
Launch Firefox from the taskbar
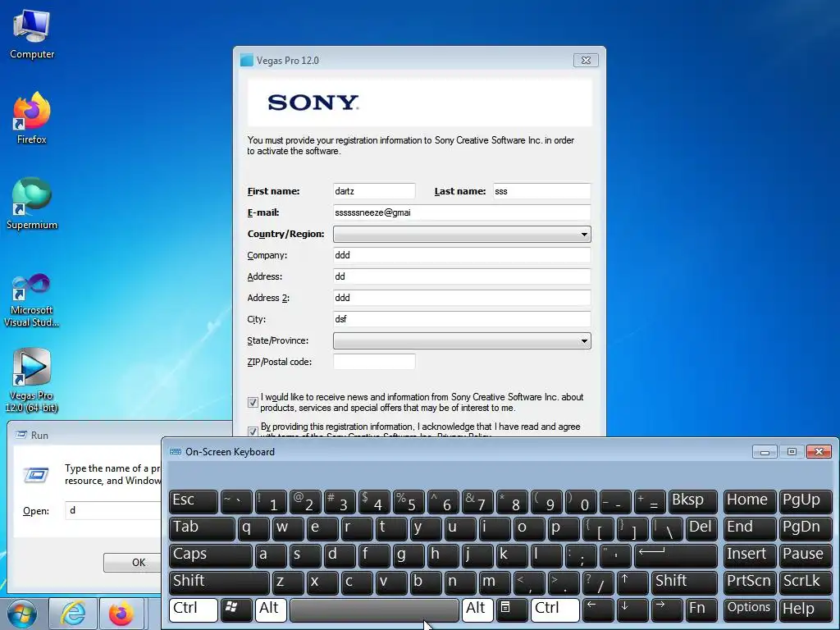click(x=121, y=614)
